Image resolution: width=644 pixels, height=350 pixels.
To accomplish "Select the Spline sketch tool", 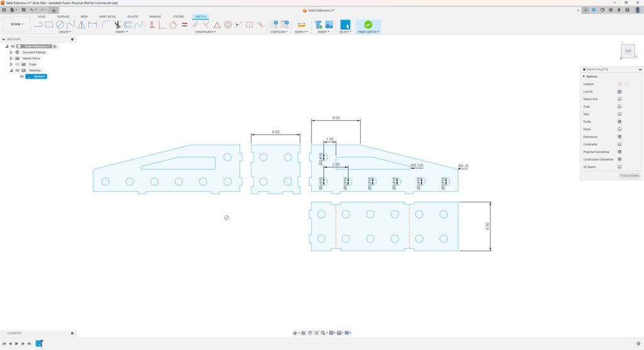I will [x=71, y=25].
